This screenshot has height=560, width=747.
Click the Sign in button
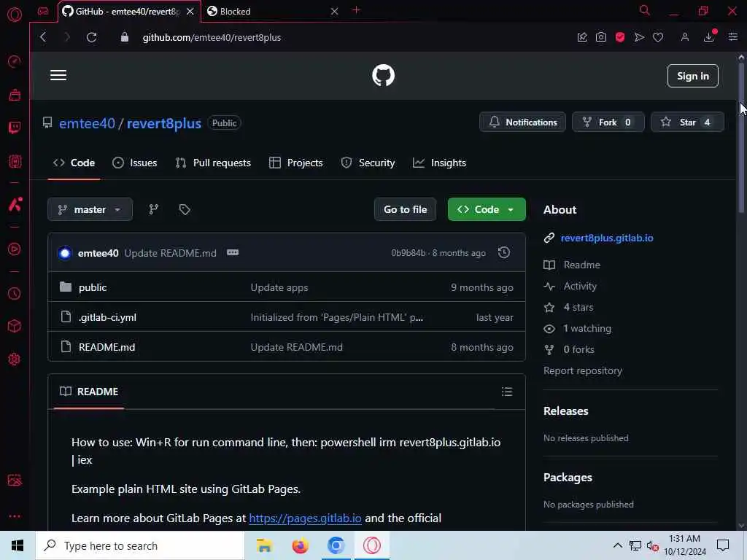(x=693, y=76)
